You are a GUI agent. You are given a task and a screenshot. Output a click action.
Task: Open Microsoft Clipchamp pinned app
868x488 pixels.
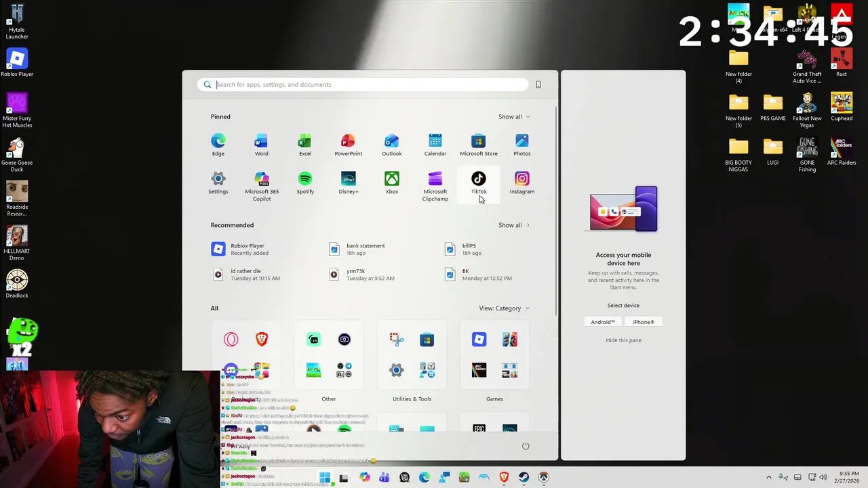435,186
